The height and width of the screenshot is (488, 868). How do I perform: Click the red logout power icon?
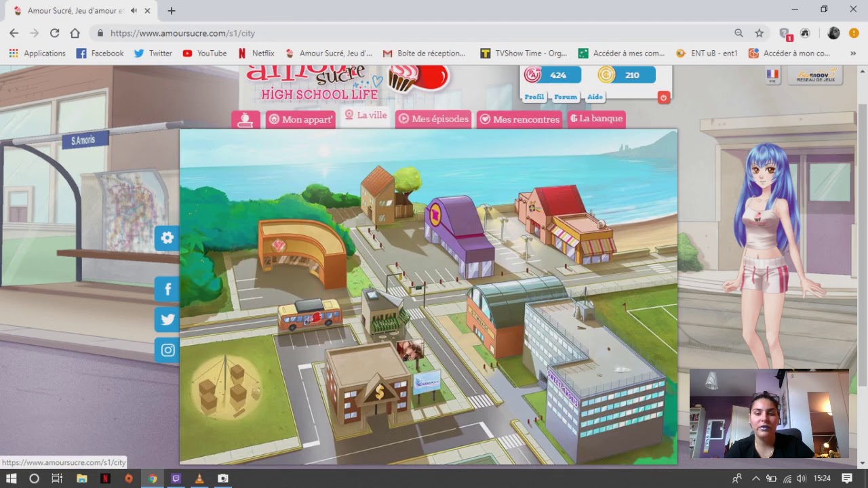(x=664, y=98)
